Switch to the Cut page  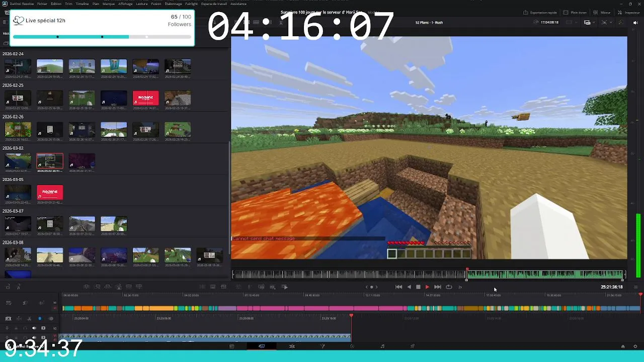pyautogui.click(x=262, y=346)
